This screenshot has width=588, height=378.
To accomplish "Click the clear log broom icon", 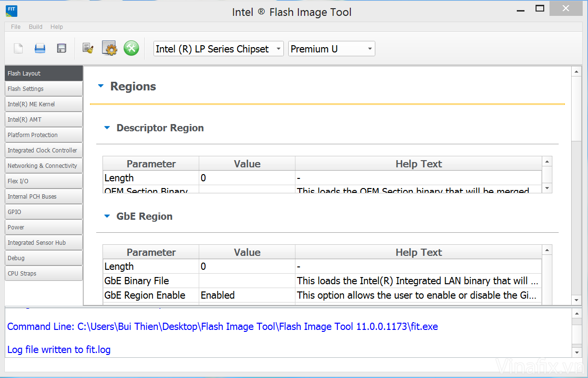I will tap(88, 48).
